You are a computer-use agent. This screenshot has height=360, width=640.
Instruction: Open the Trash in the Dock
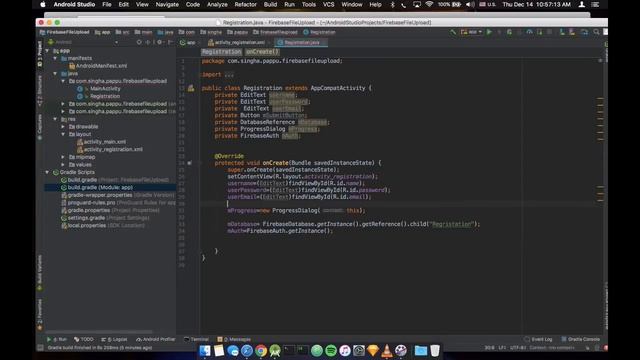(435, 350)
